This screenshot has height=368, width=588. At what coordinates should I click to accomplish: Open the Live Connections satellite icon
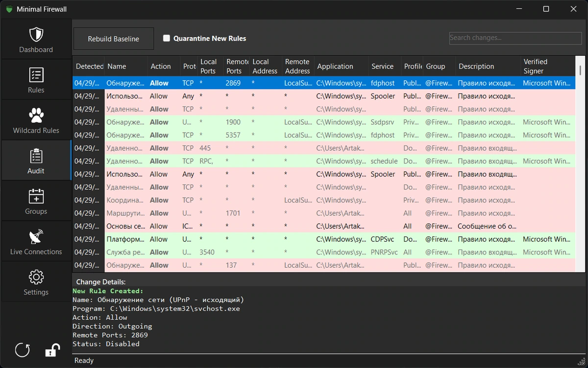click(36, 237)
